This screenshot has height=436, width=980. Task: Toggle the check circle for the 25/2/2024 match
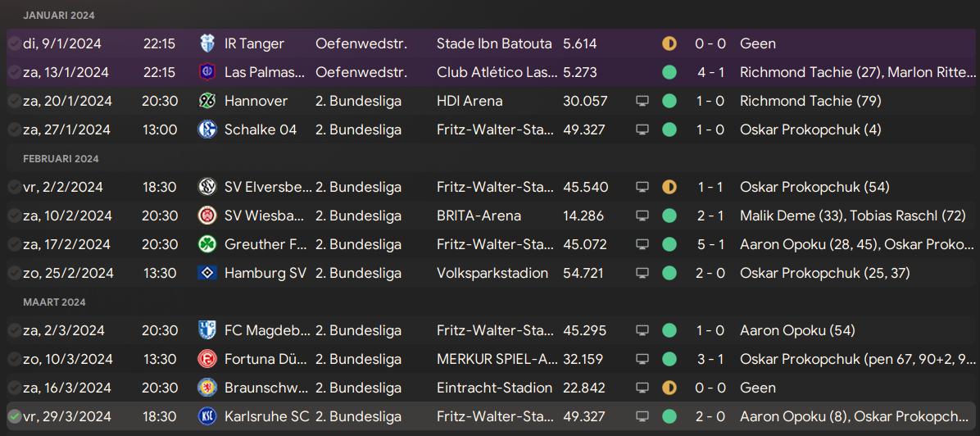tap(14, 273)
